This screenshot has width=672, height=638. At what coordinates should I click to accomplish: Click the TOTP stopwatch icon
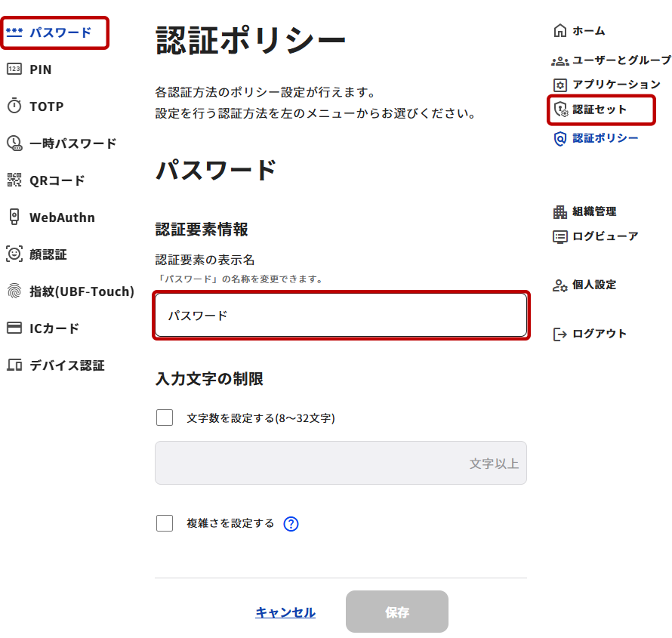(x=14, y=106)
